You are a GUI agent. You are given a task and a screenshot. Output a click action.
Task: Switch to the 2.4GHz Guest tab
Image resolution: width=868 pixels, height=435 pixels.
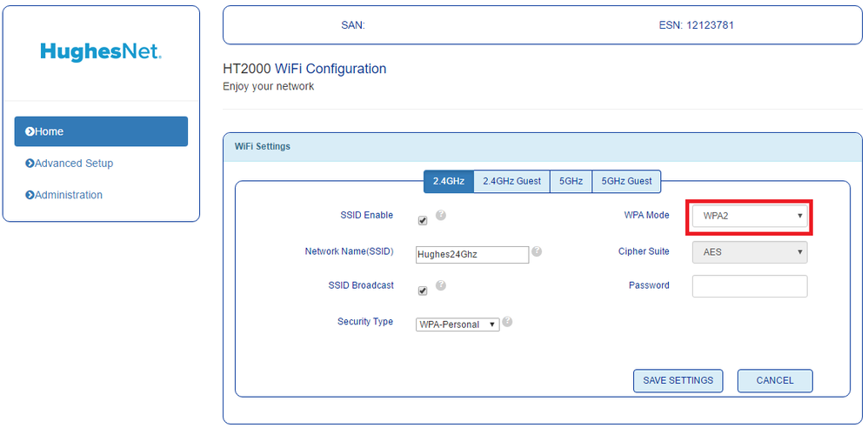(x=511, y=181)
